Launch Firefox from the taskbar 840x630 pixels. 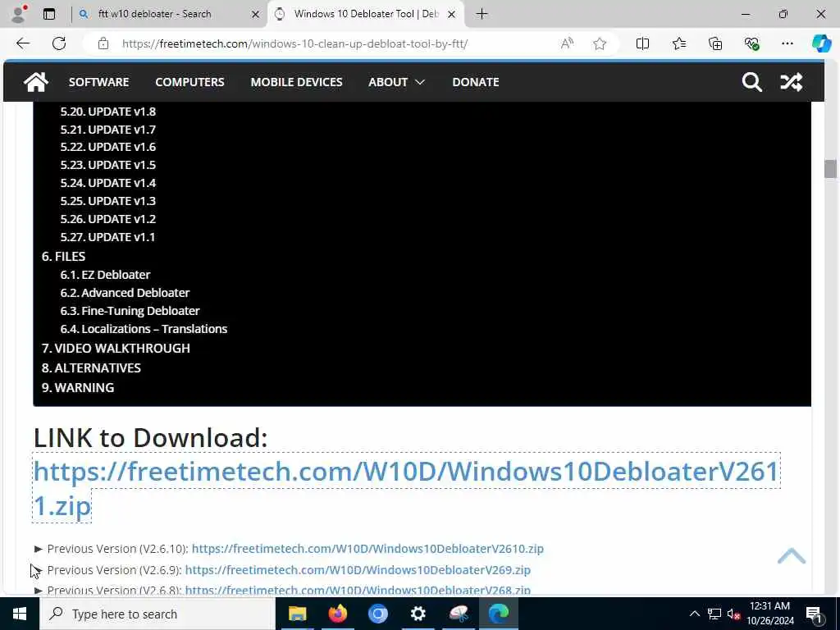click(337, 614)
